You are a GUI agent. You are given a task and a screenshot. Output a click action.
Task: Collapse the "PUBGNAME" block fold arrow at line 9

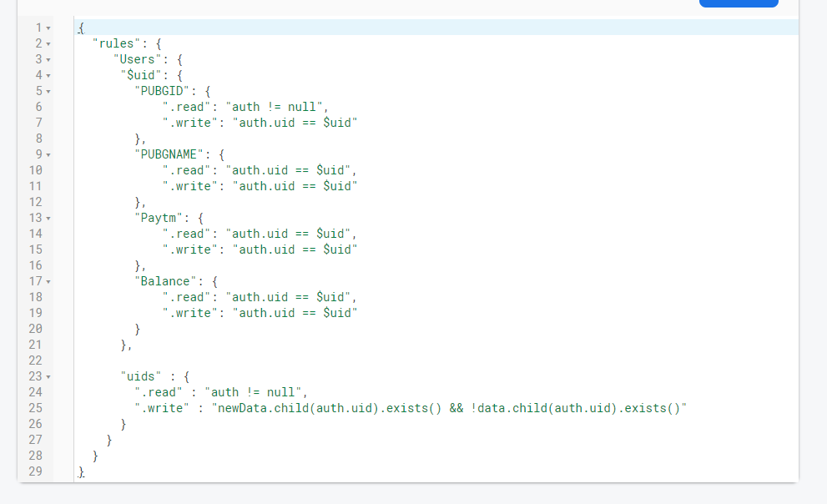tap(48, 155)
